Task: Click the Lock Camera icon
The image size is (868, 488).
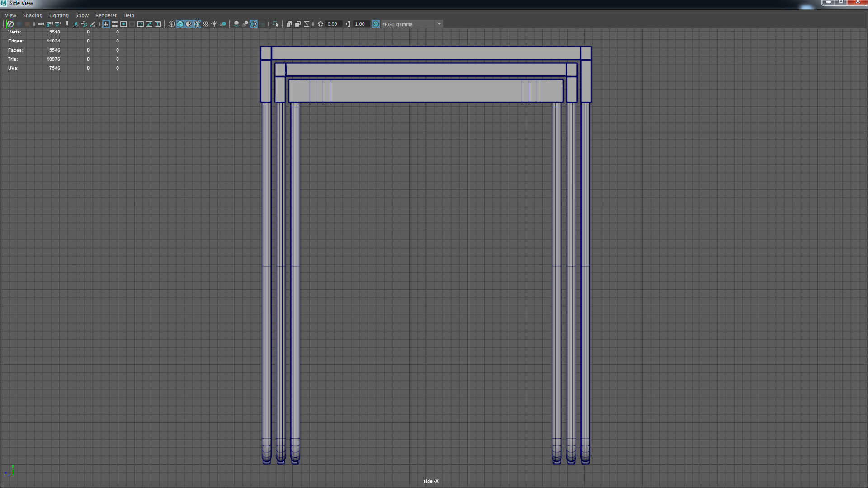Action: pyautogui.click(x=49, y=24)
